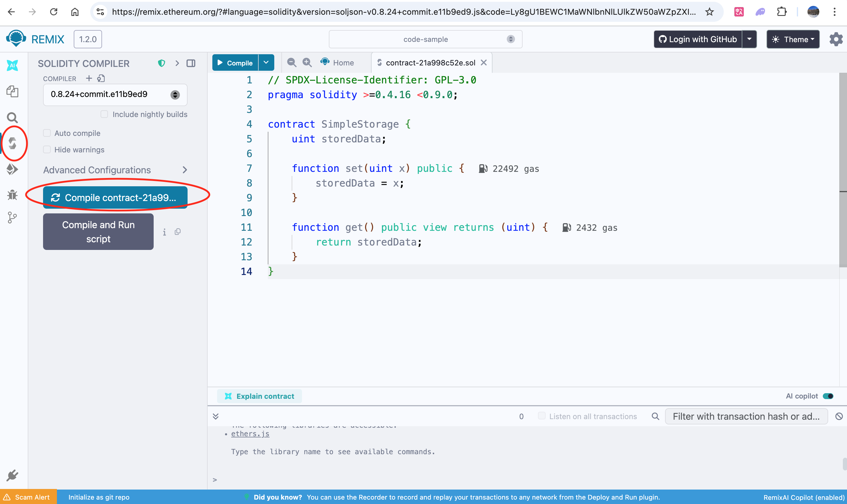
Task: Enable the Auto compile checkbox
Action: pyautogui.click(x=47, y=133)
